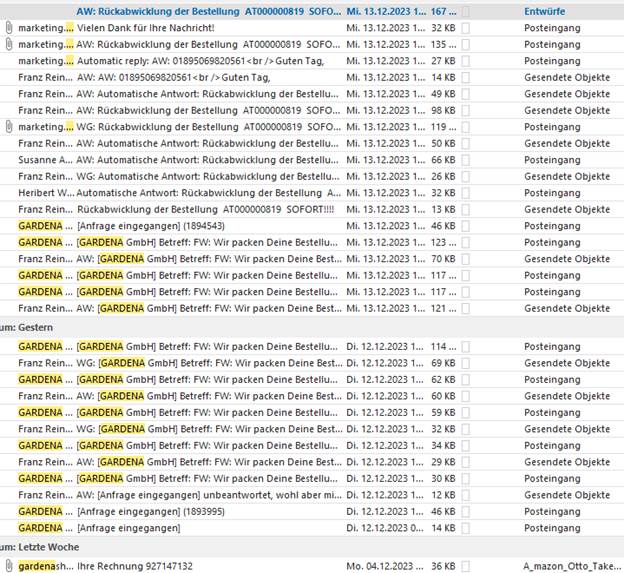Screen dimensions: 624x573
Task: Collapse the 'Letzte Woche' date group header
Action: 312,547
